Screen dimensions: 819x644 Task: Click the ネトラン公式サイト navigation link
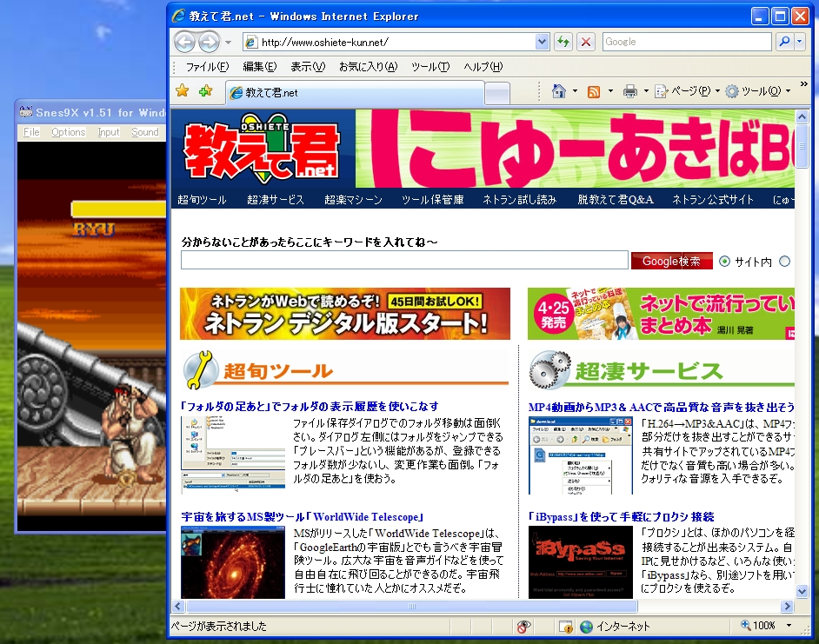coord(712,200)
